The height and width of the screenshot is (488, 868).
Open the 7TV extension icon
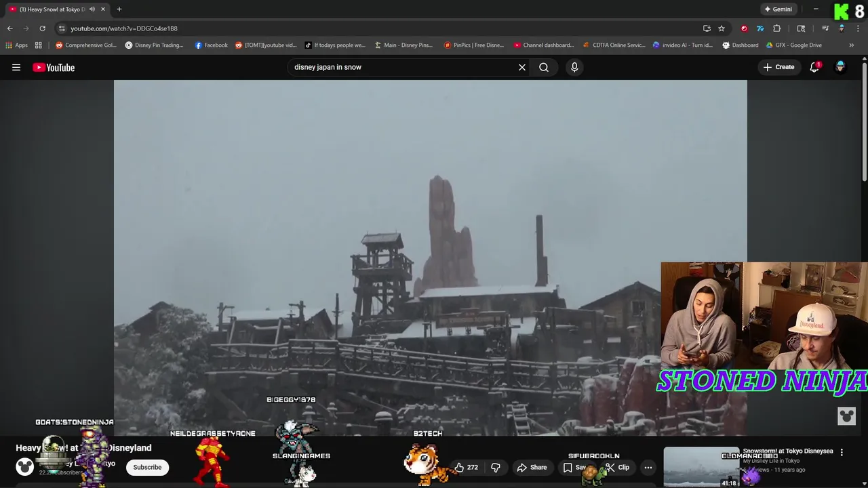(760, 28)
